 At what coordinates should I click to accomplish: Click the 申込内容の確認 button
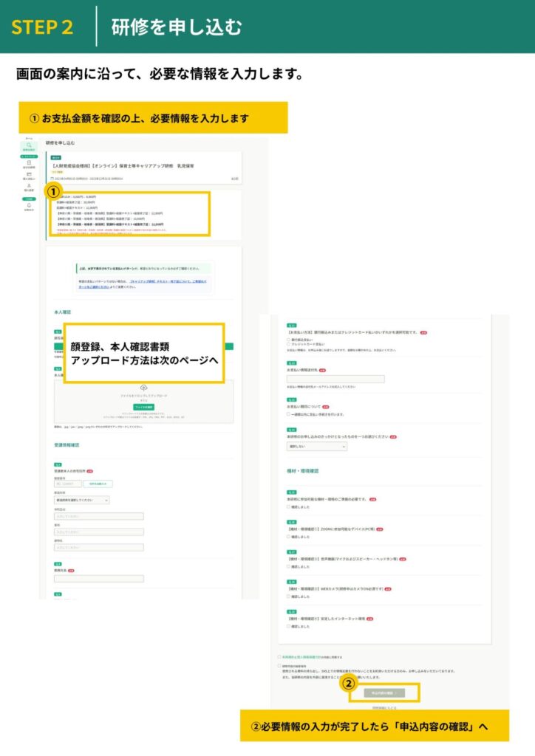tap(384, 693)
